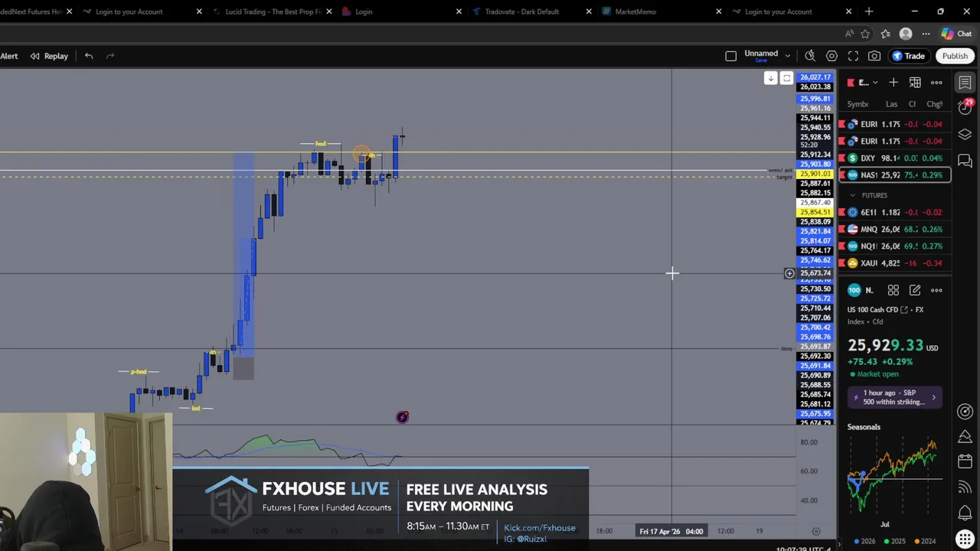This screenshot has height=551, width=980.
Task: Open a new browser tab
Action: (869, 11)
